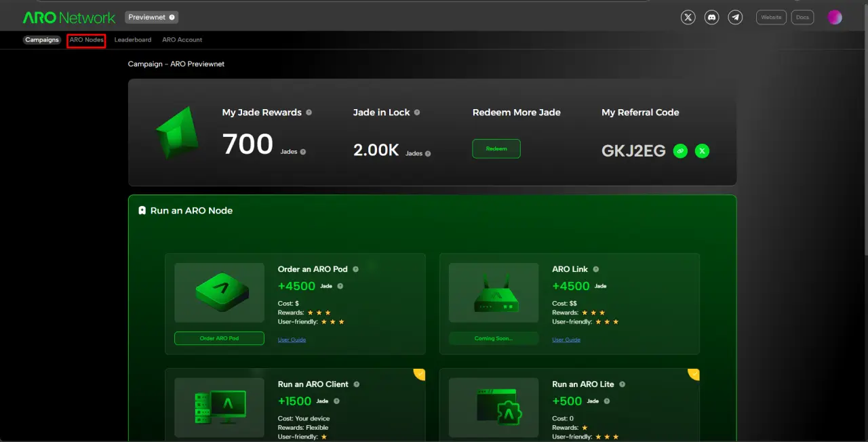
Task: Click the ARO Lite extension thumbnail
Action: tap(494, 408)
